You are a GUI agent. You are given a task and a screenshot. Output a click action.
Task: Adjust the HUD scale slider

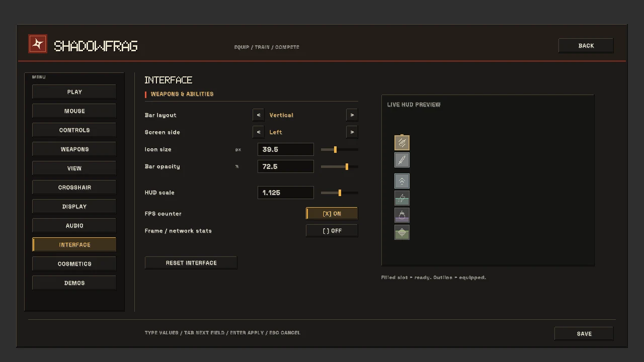pos(340,193)
